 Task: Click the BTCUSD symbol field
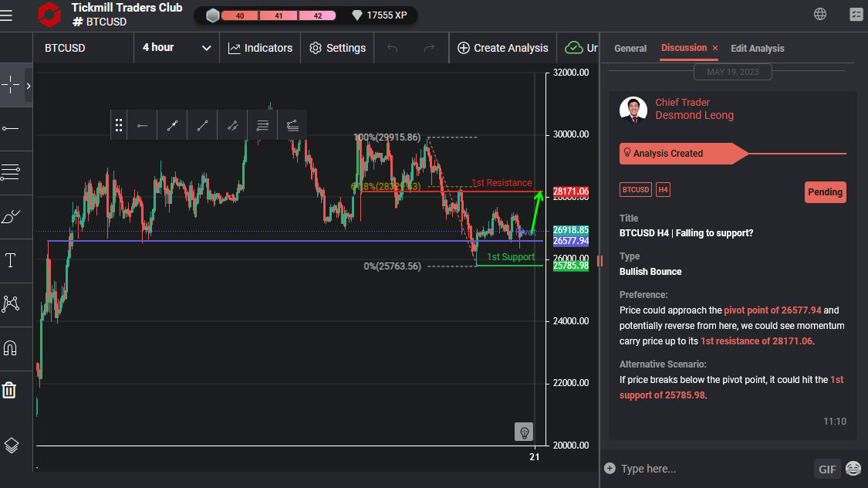pyautogui.click(x=83, y=48)
